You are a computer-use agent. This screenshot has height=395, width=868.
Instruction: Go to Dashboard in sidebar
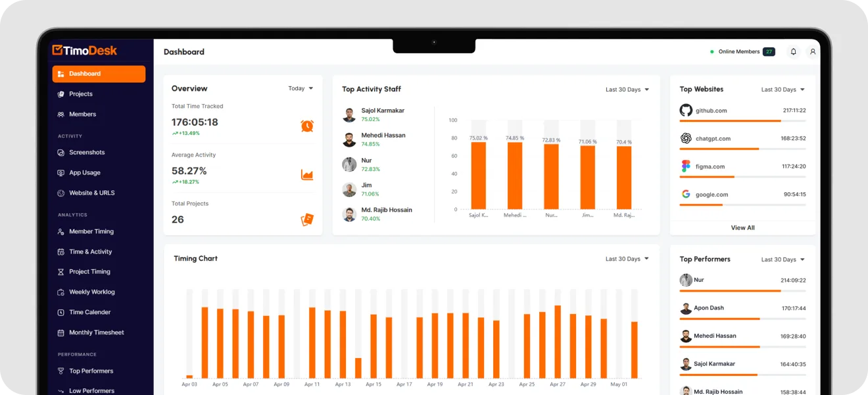99,74
